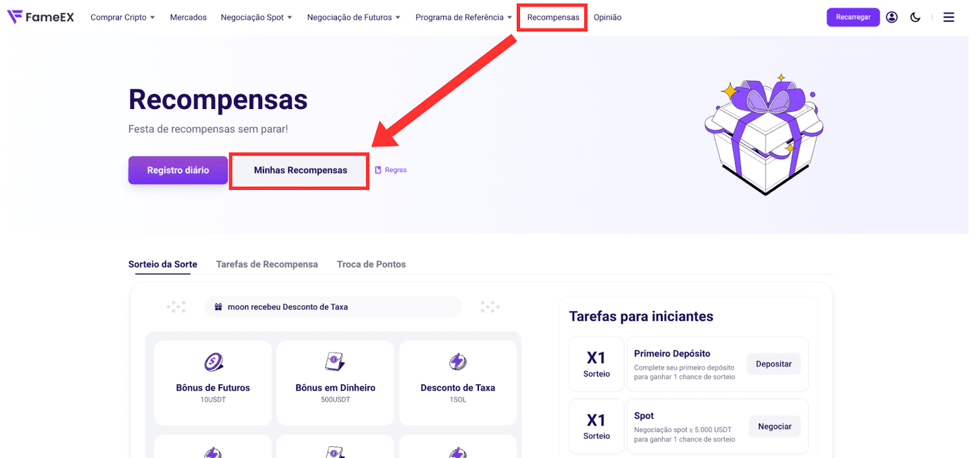Image resolution: width=980 pixels, height=458 pixels.
Task: Switch to Troca de Pontos tab
Action: point(371,265)
